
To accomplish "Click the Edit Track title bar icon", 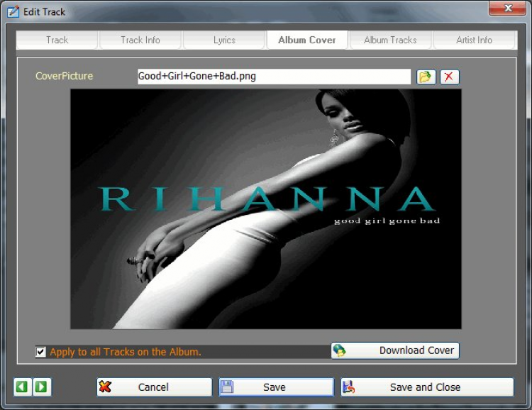I will click(13, 11).
